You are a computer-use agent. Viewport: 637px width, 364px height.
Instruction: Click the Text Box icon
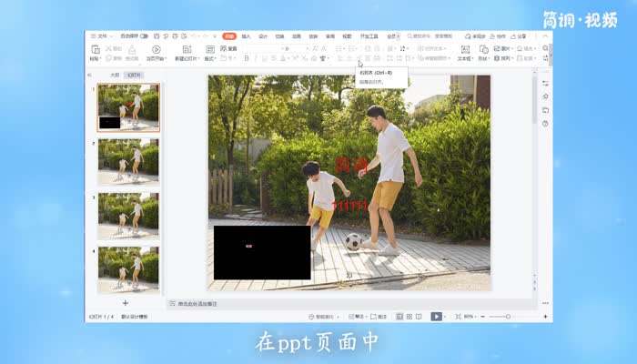point(464,51)
